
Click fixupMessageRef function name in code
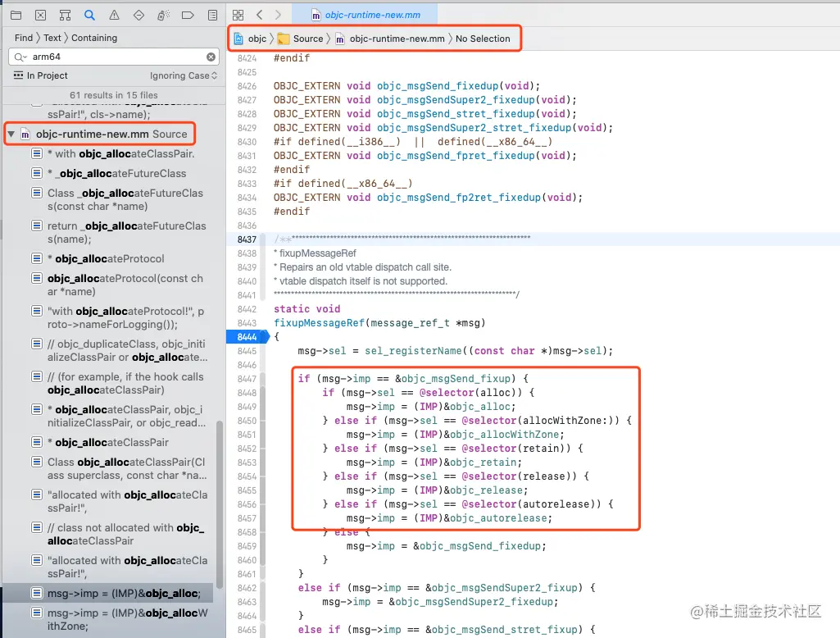320,323
